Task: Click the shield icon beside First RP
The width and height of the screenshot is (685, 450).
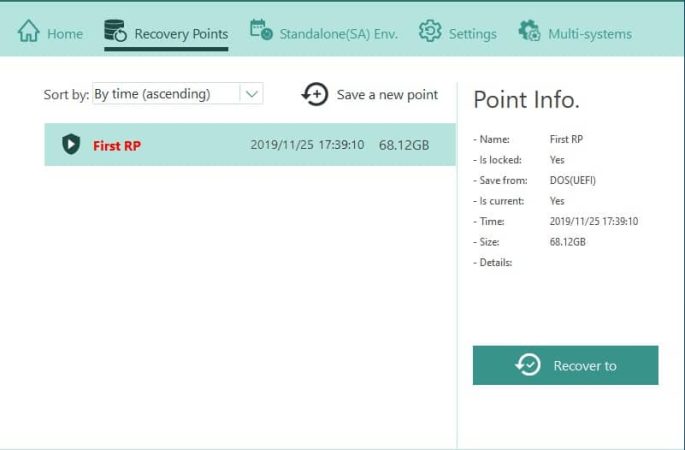Action: pos(70,145)
